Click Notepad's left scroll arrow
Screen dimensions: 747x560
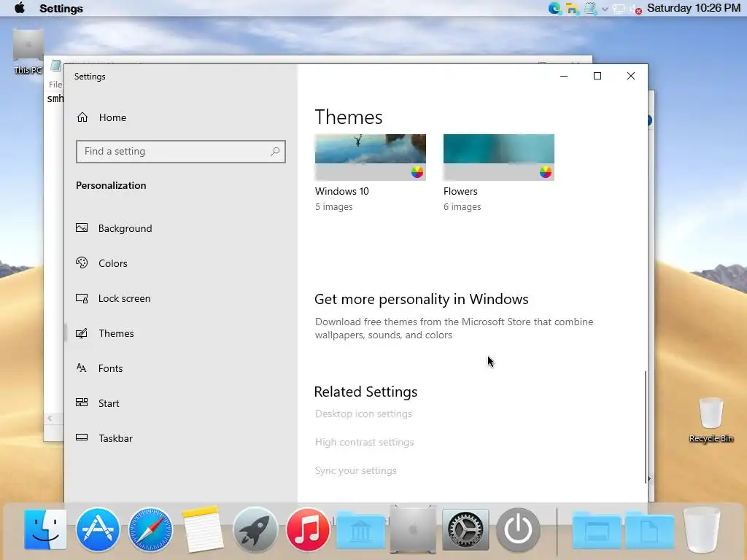tap(50, 418)
